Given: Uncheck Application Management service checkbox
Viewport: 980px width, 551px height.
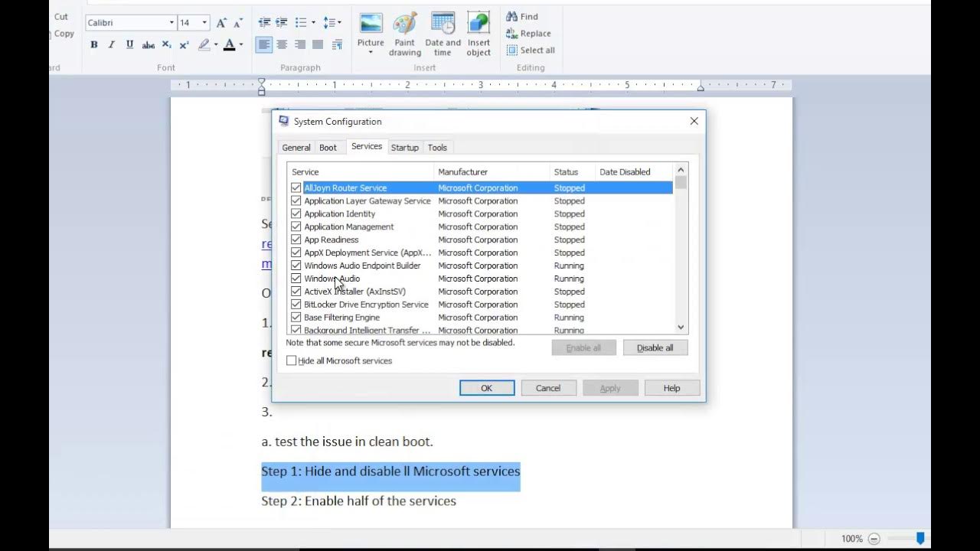Looking at the screenshot, I should tap(296, 227).
